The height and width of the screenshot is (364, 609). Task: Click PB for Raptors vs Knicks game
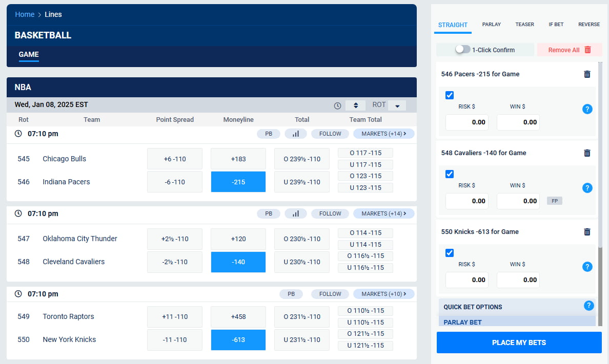point(291,294)
